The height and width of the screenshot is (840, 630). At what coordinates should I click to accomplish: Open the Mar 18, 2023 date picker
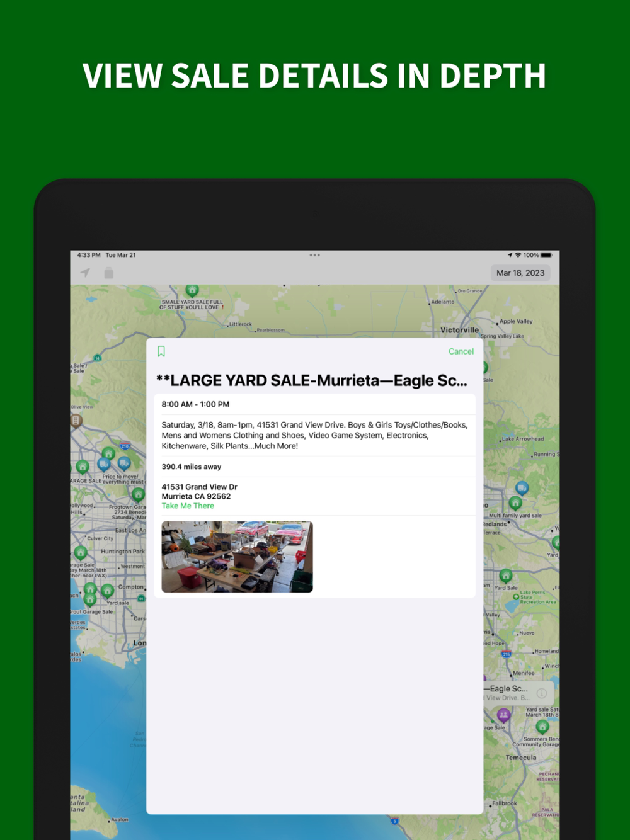[520, 273]
